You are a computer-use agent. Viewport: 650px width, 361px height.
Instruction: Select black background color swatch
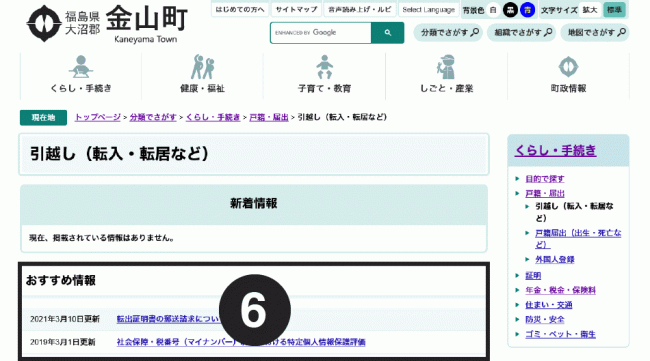point(510,10)
